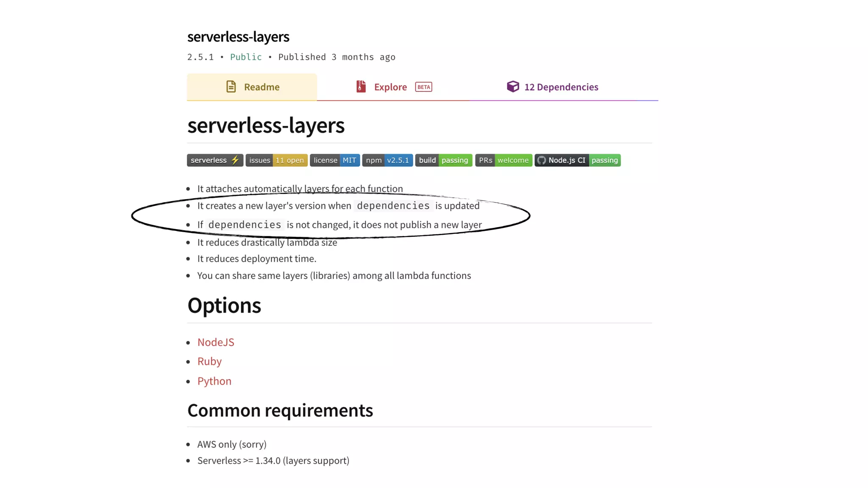Click 'AWS only (sorry)' requirement
This screenshot has height=488, width=868.
(x=232, y=444)
